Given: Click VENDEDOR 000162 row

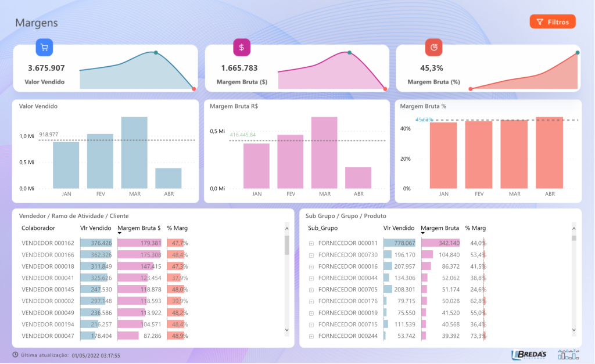Looking at the screenshot, I should coord(105,243).
